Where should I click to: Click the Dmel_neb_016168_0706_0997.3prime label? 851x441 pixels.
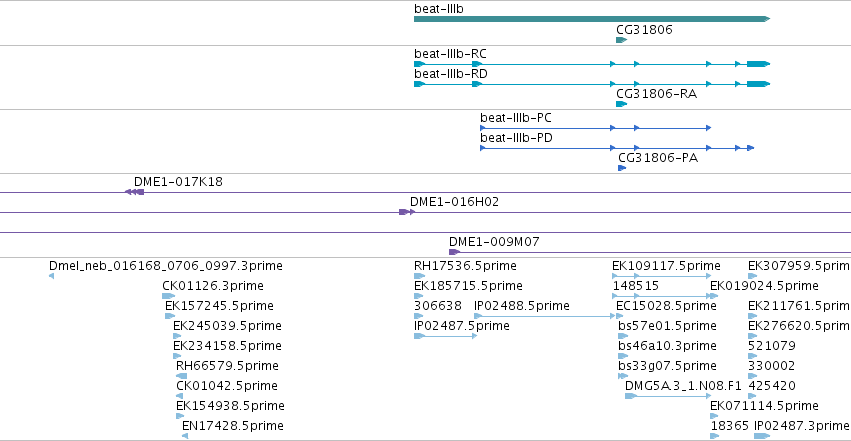pos(166,266)
